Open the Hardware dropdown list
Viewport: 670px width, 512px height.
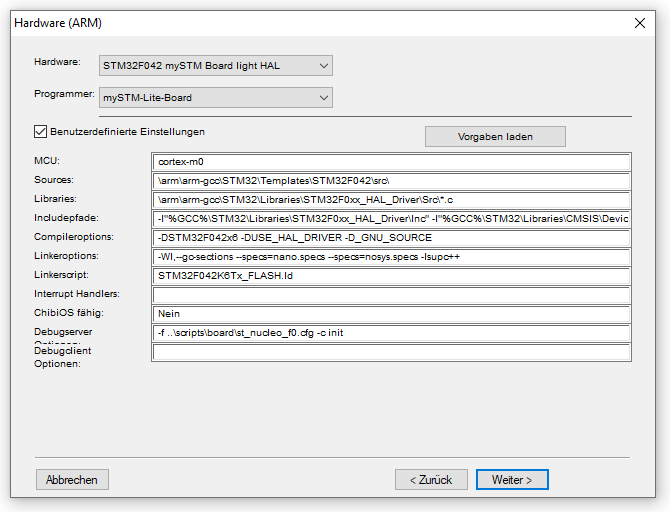pos(216,66)
